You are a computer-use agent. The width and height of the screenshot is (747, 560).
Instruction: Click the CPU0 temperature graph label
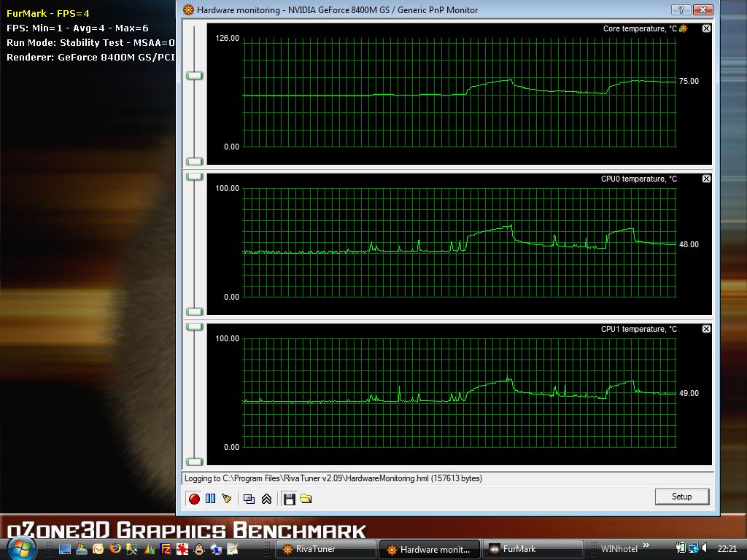[639, 179]
